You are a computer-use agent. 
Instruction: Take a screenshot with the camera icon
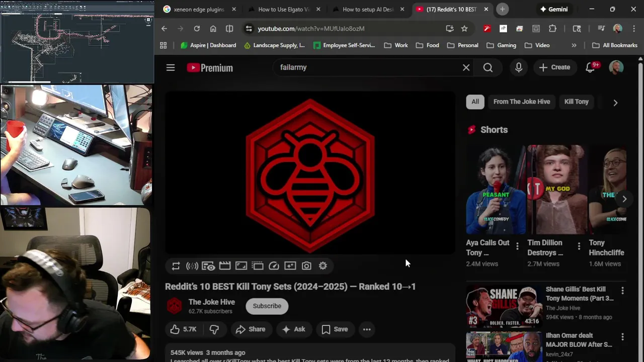point(306,266)
